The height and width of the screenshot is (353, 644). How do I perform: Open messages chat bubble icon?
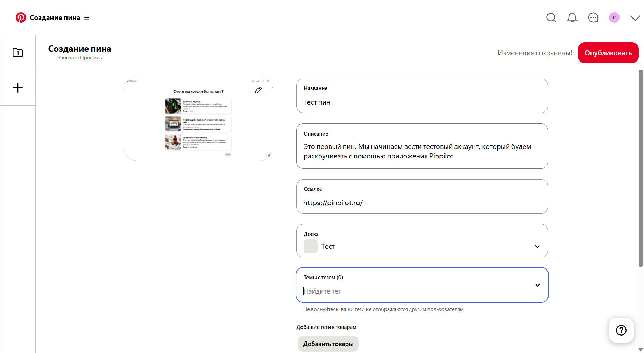[x=593, y=17]
